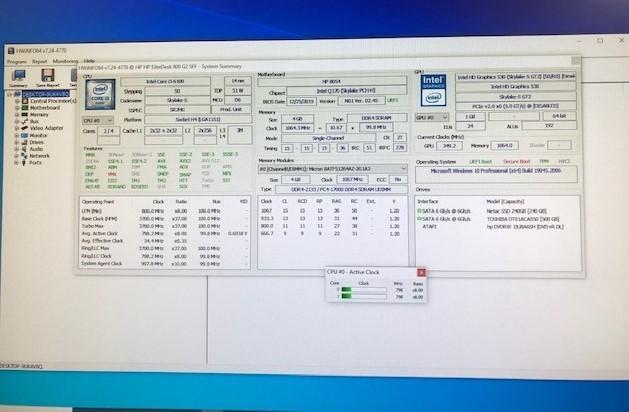629x412 pixels.
Task: Click the Avg. Effective Clock row
Action: point(164,241)
